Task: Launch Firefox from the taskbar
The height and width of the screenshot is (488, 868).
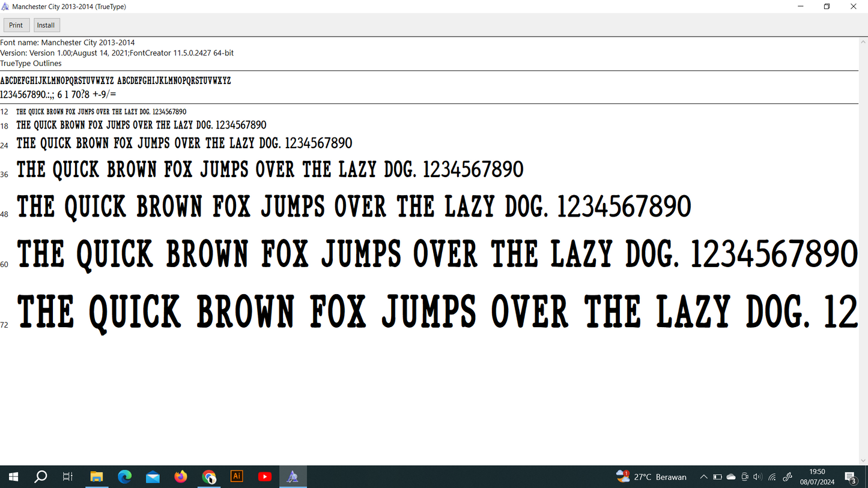Action: (x=181, y=477)
